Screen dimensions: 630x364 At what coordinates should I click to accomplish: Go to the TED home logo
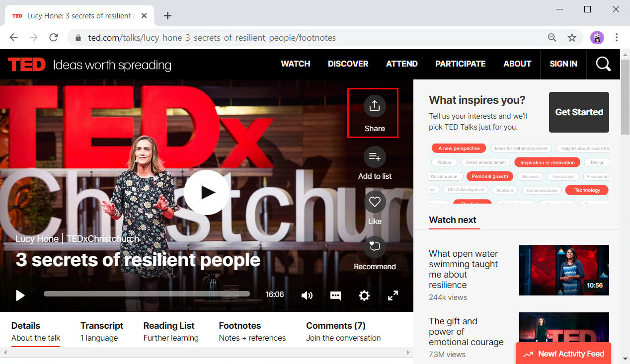pyautogui.click(x=27, y=65)
